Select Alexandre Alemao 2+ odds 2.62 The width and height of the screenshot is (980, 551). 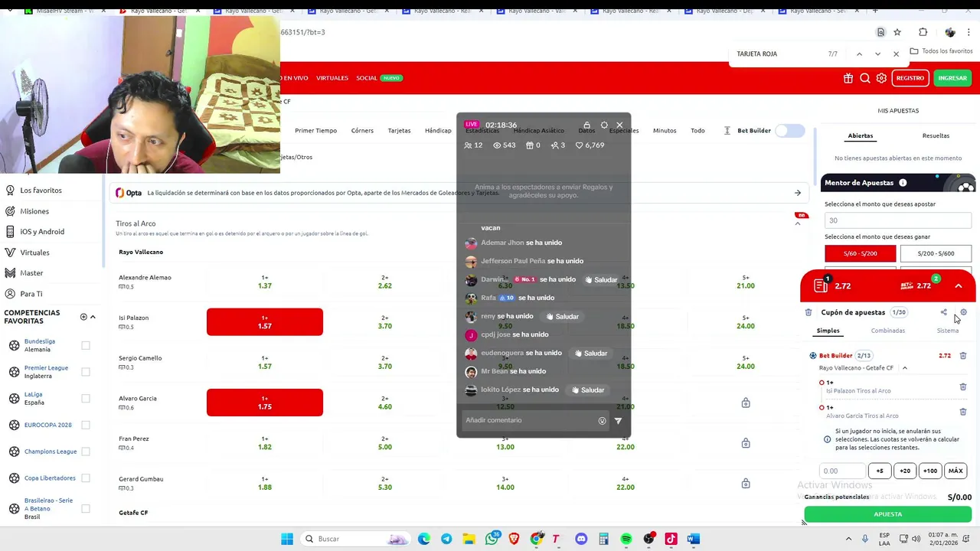pos(385,282)
